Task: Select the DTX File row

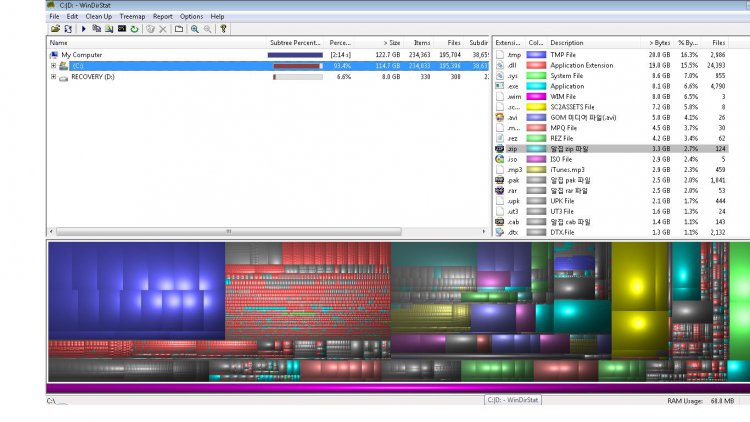Action: point(611,232)
